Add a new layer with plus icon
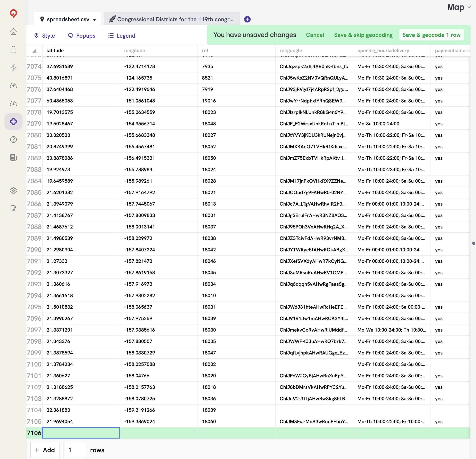476x459 pixels. tap(247, 19)
